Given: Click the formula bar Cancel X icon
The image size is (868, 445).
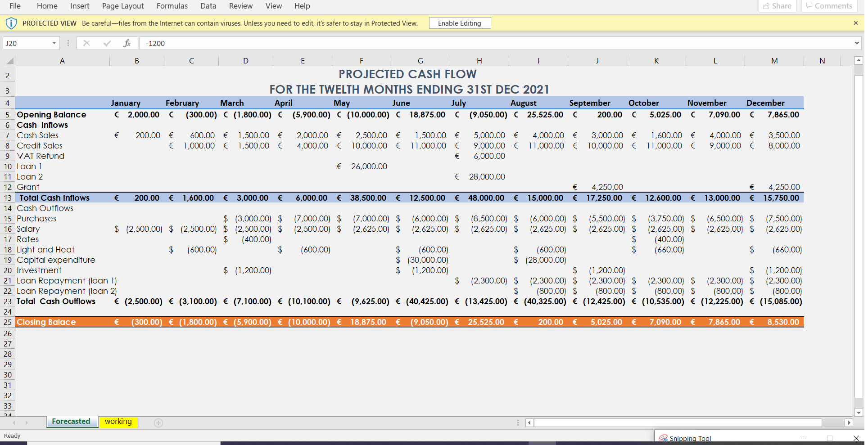Looking at the screenshot, I should click(87, 43).
